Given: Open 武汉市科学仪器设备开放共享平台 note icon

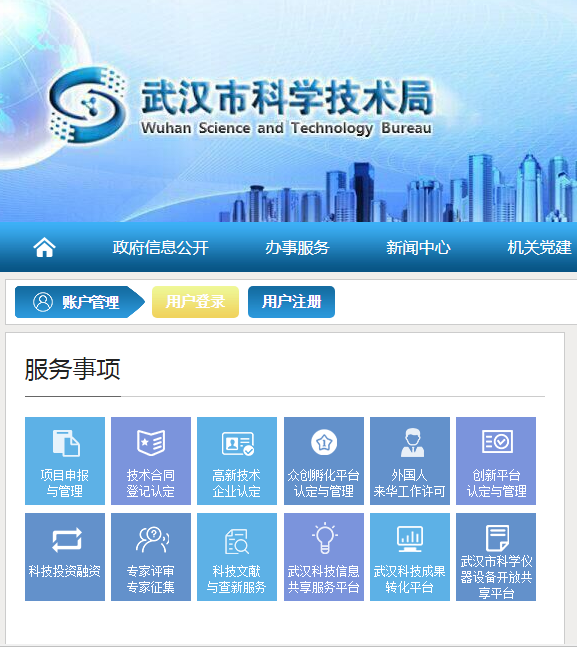Looking at the screenshot, I should pos(497,538).
